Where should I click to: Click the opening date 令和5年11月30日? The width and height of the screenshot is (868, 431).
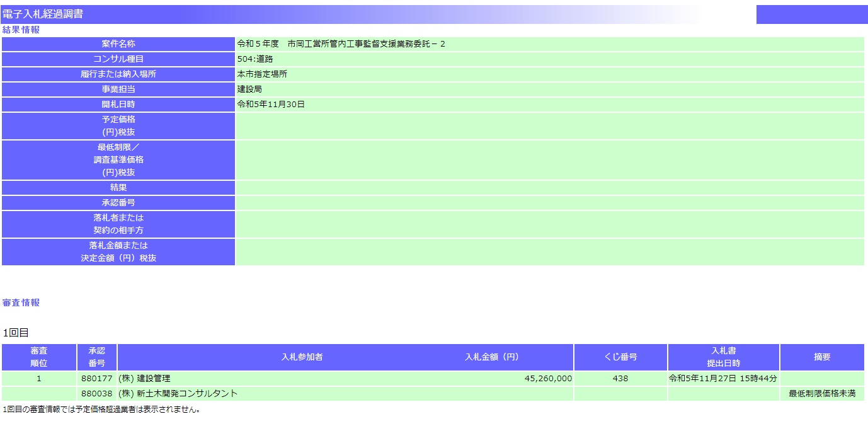271,105
